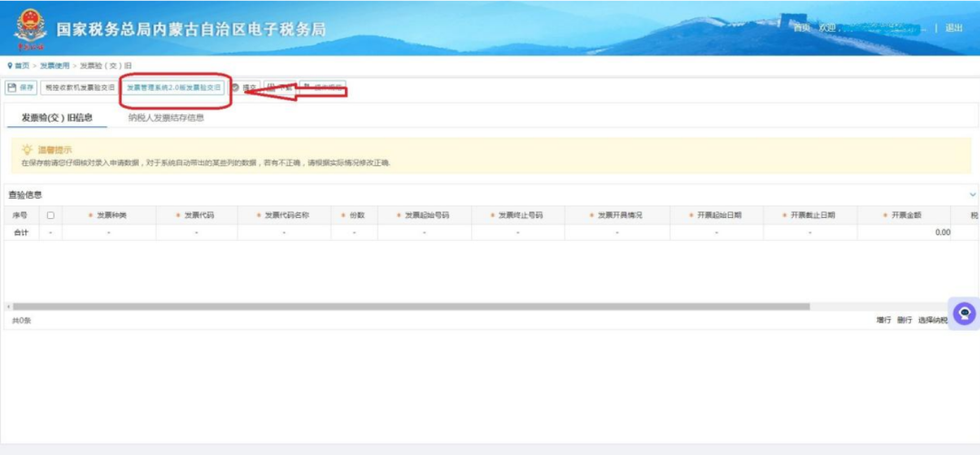Viewport: 980px width, 455px height.
Task: Collapse the 查验信息 section chevron
Action: point(973,195)
